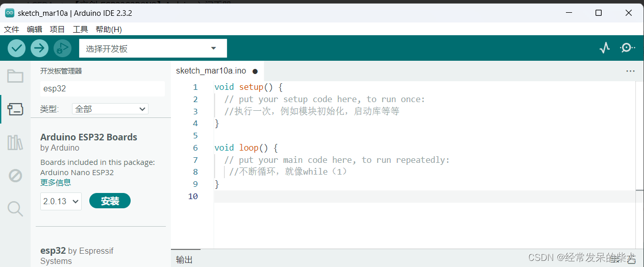Click the 'by Arduino' author text

[60, 148]
